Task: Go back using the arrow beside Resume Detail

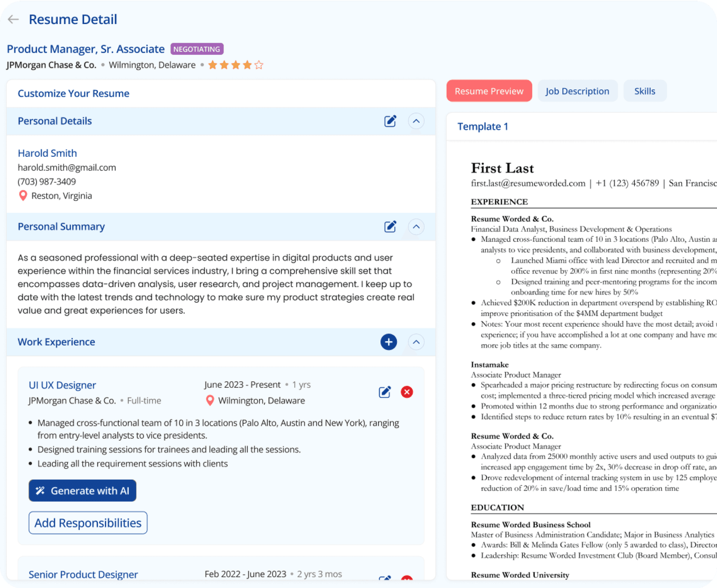Action: point(13,19)
